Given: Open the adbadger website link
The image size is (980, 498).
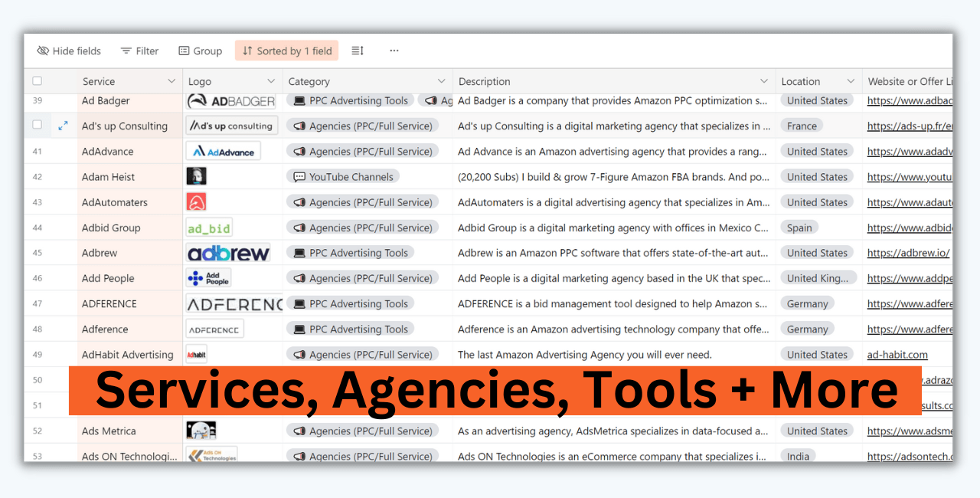Looking at the screenshot, I should 910,100.
